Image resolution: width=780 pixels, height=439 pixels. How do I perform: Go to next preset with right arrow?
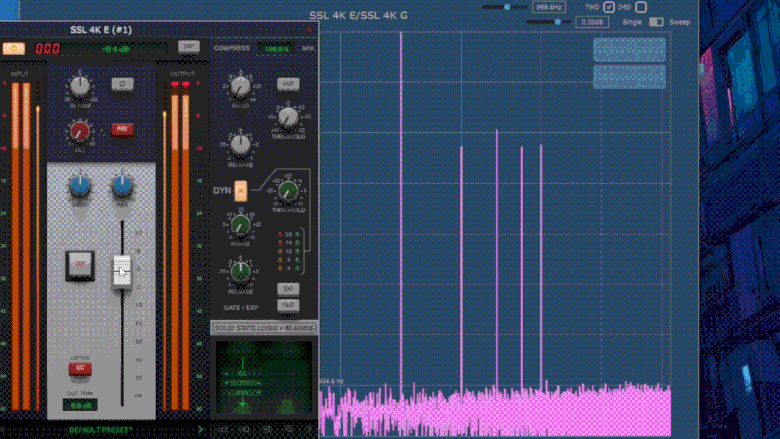click(200, 430)
